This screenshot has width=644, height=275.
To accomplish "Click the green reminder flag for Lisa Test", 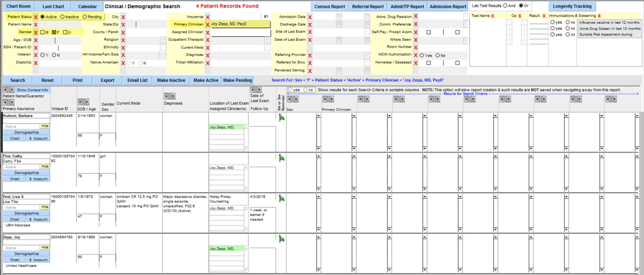I will pyautogui.click(x=282, y=198).
